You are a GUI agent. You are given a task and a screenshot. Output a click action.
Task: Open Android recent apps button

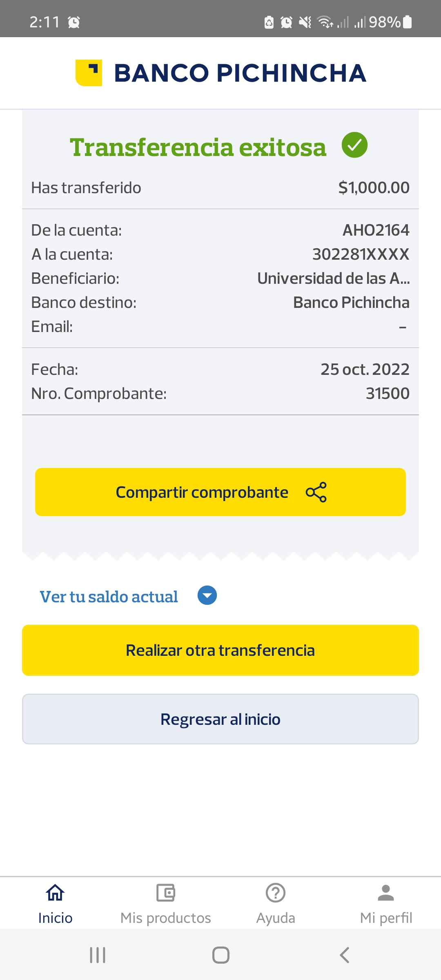tap(98, 955)
